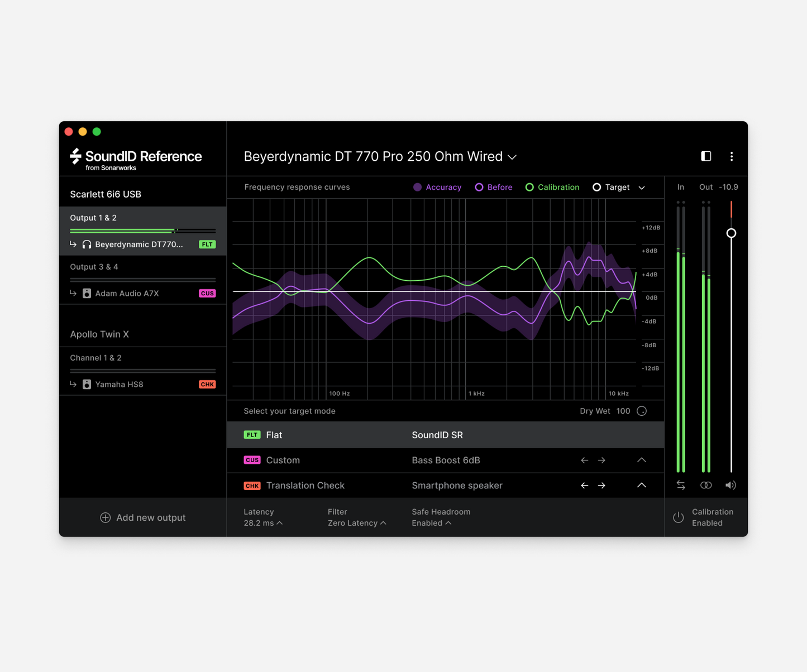Select the Translation Check mode
Viewport: 807px width, 672px height.
[305, 485]
